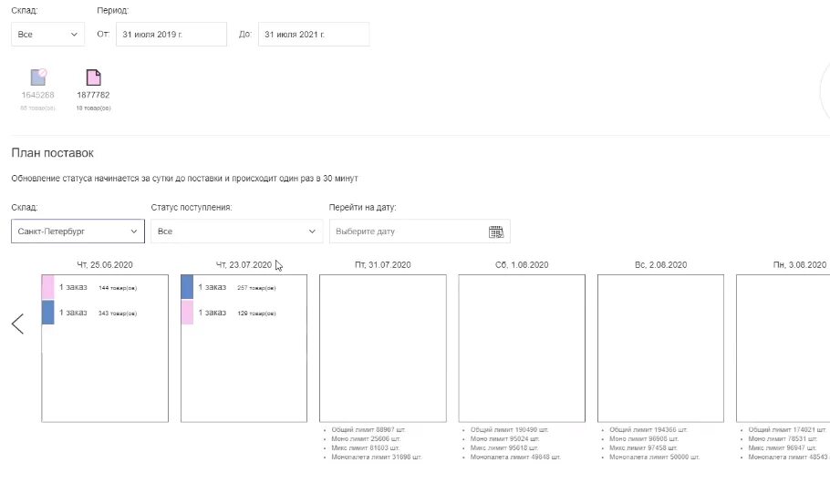Expand the Статус поступления dropdown
The height and width of the screenshot is (504, 830).
click(236, 231)
